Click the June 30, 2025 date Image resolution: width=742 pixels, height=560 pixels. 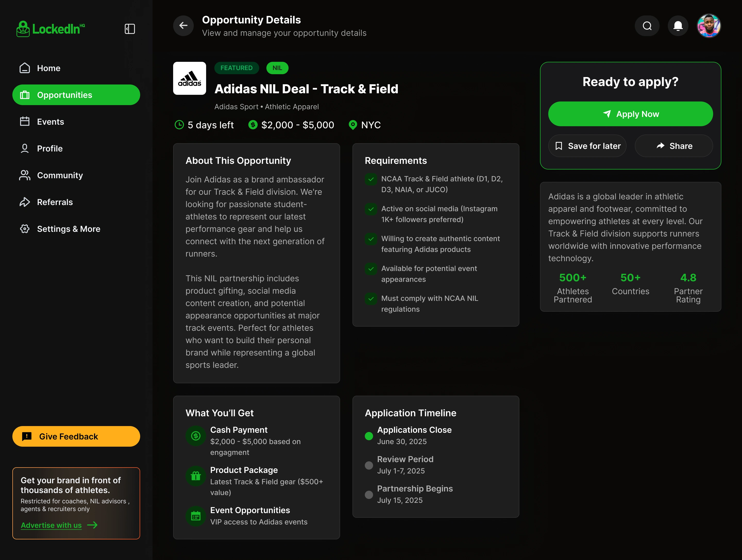pyautogui.click(x=402, y=442)
